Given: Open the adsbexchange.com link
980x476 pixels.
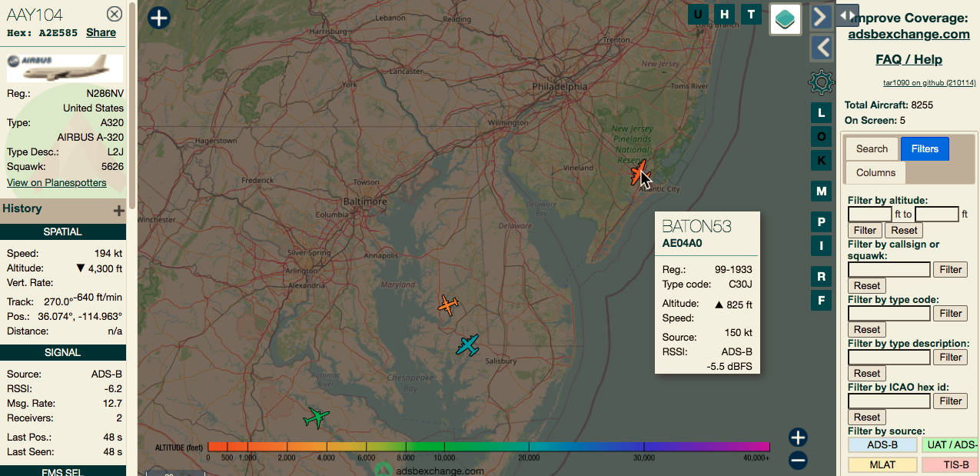Looking at the screenshot, I should pos(909,34).
